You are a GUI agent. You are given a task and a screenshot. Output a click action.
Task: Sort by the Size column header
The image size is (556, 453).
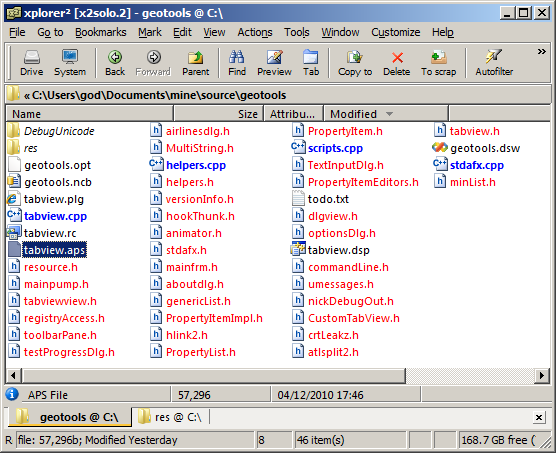click(x=218, y=114)
